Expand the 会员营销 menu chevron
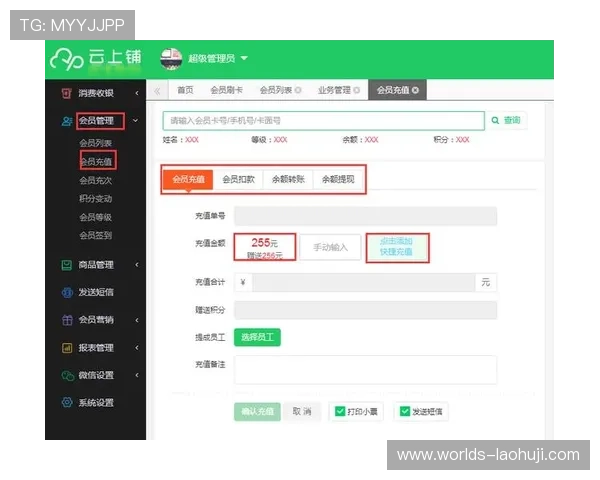600x480 pixels. click(x=137, y=320)
